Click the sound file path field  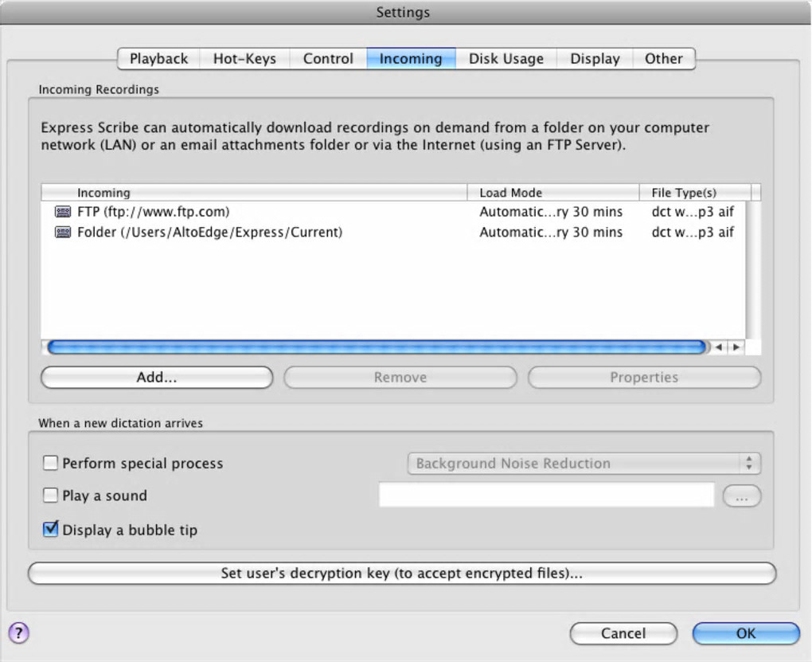click(x=546, y=495)
